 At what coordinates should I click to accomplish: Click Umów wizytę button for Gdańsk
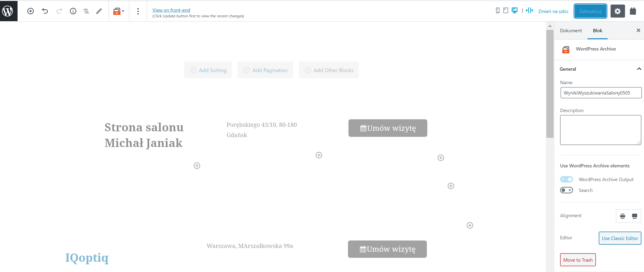coord(388,128)
